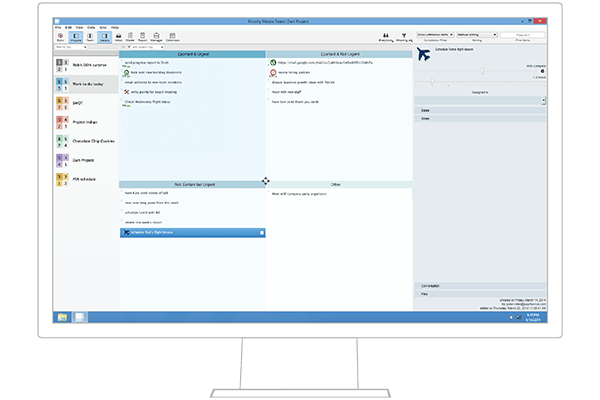Select 'send progress report to Scott' item
Viewport: 600px width, 400px height.
147,62
